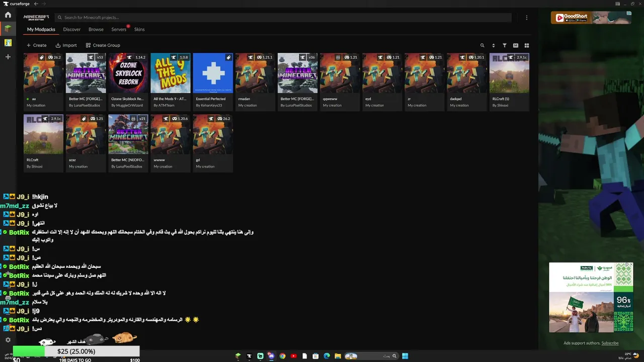Image resolution: width=644 pixels, height=362 pixels.
Task: Open Microsoft Store from taskbar
Action: pos(315,356)
